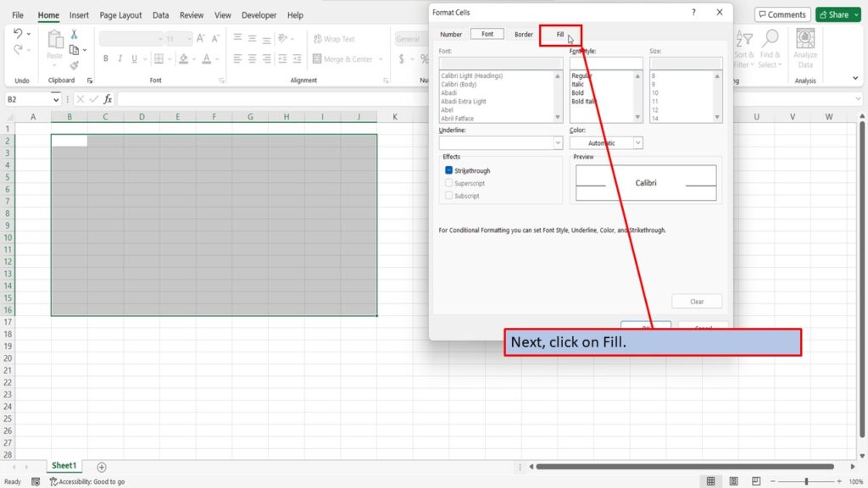The width and height of the screenshot is (868, 488).
Task: Enable the Subscript checkbox
Action: (x=449, y=196)
